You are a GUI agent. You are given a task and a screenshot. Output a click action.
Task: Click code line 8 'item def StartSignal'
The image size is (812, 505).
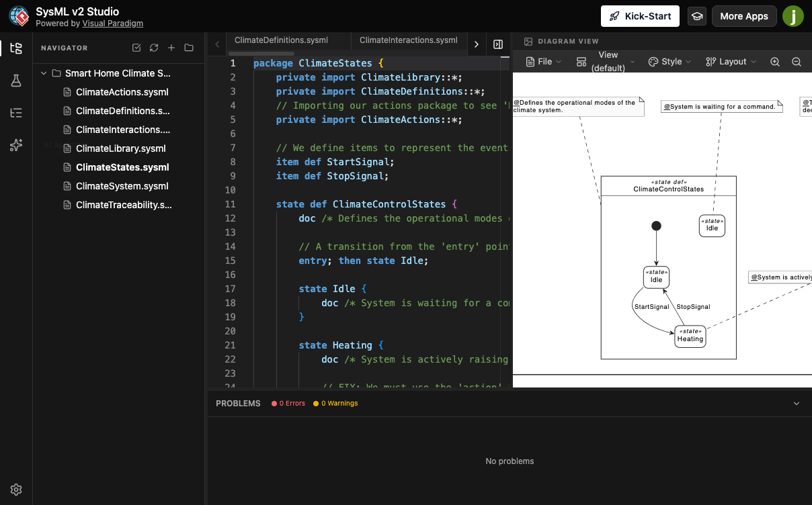click(335, 162)
